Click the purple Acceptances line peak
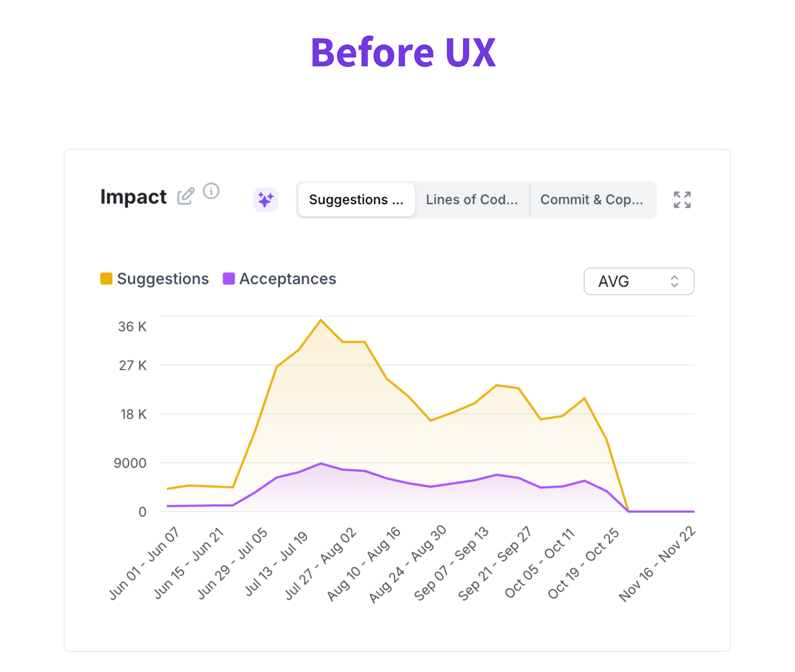Image resolution: width=795 pixels, height=672 pixels. [321, 463]
